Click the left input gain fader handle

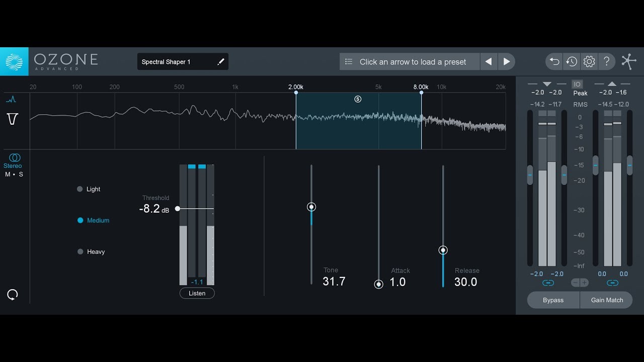(x=530, y=174)
